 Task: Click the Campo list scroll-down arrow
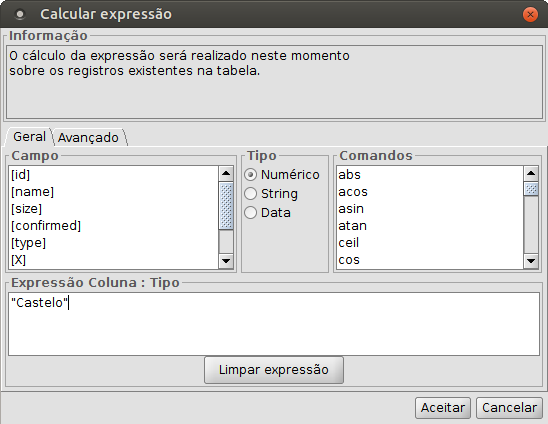(226, 261)
